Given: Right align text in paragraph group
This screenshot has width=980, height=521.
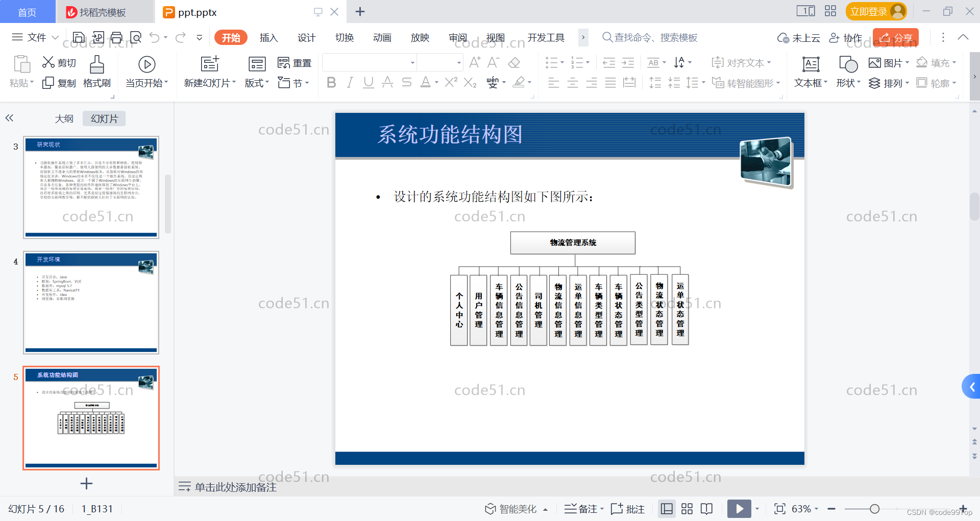Looking at the screenshot, I should tap(592, 83).
